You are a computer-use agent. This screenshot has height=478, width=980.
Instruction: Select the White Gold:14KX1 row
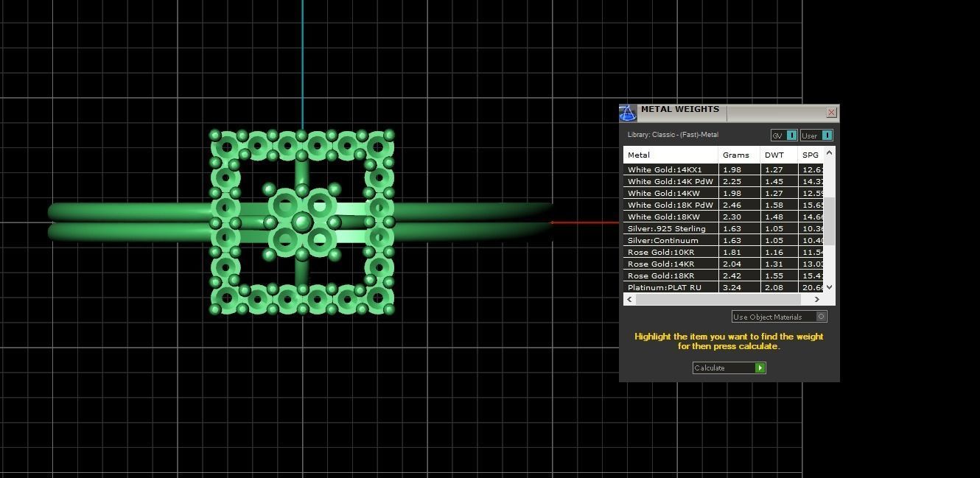coord(724,169)
